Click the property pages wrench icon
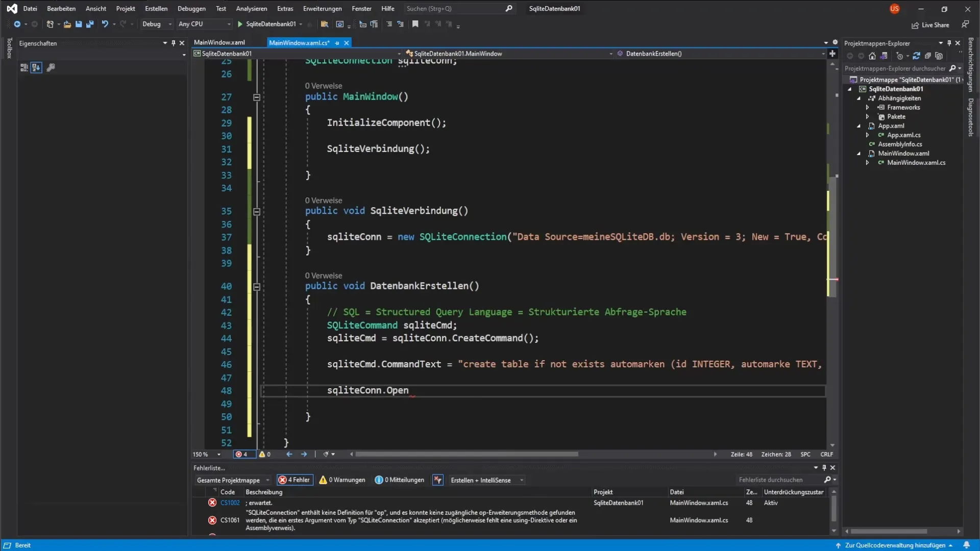The height and width of the screenshot is (551, 980). [x=51, y=67]
